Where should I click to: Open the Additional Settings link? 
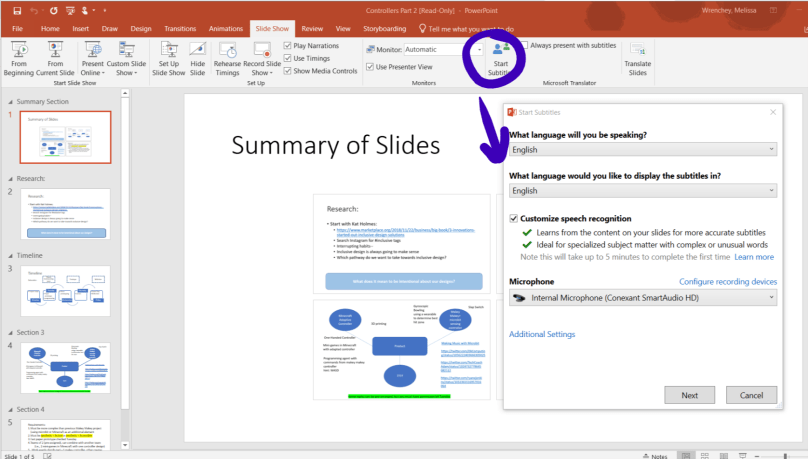point(542,334)
